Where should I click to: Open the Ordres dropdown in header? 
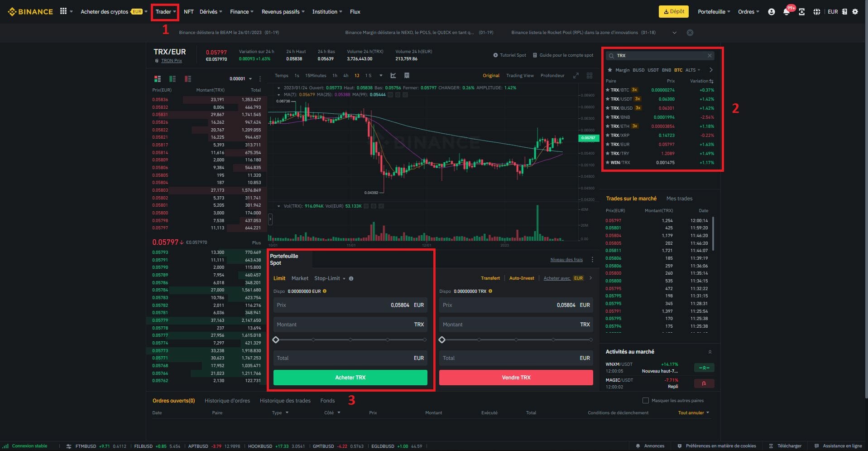[748, 12]
